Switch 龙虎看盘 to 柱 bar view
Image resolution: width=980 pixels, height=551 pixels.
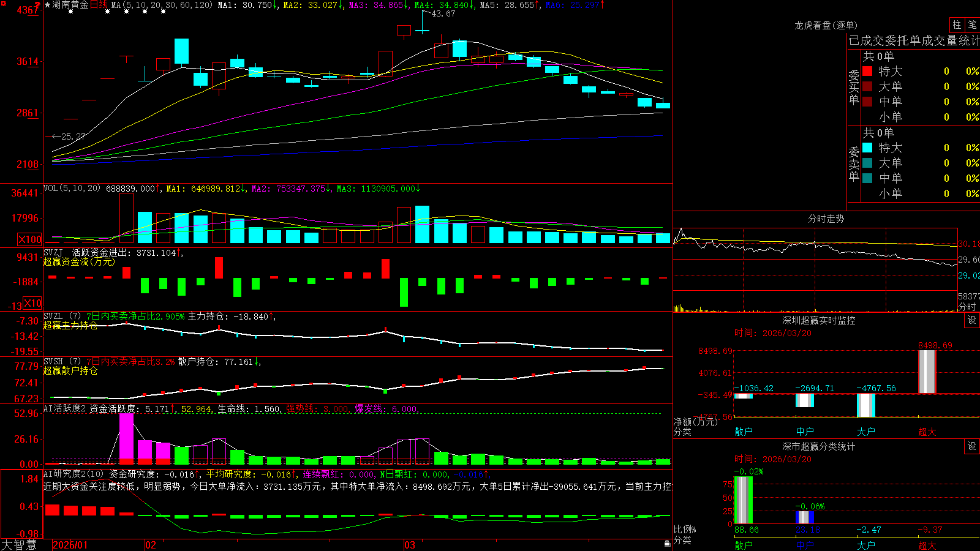click(957, 24)
